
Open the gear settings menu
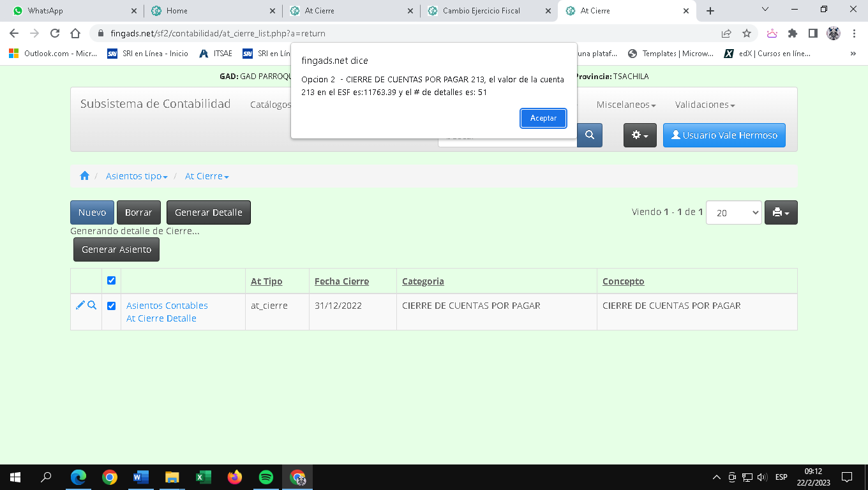(x=640, y=135)
